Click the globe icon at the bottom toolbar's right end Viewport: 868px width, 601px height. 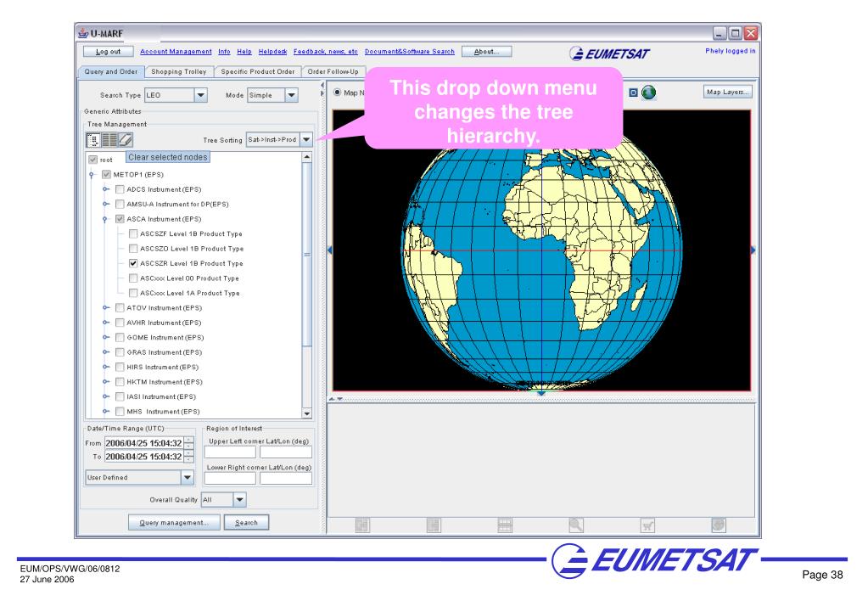pyautogui.click(x=718, y=525)
